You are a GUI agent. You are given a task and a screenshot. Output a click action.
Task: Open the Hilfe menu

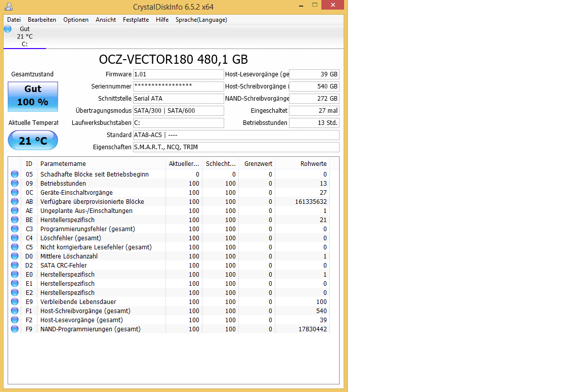[x=162, y=20]
